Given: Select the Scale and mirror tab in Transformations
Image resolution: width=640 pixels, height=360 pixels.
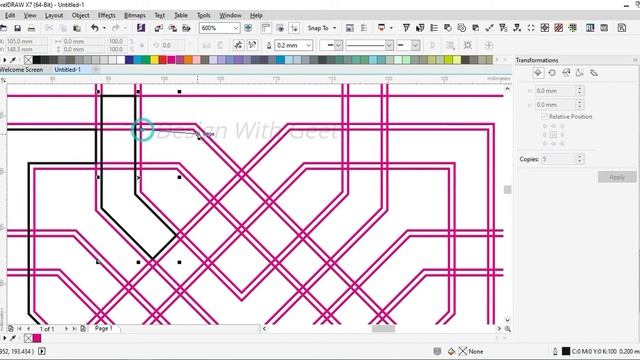Looking at the screenshot, I should (x=566, y=73).
